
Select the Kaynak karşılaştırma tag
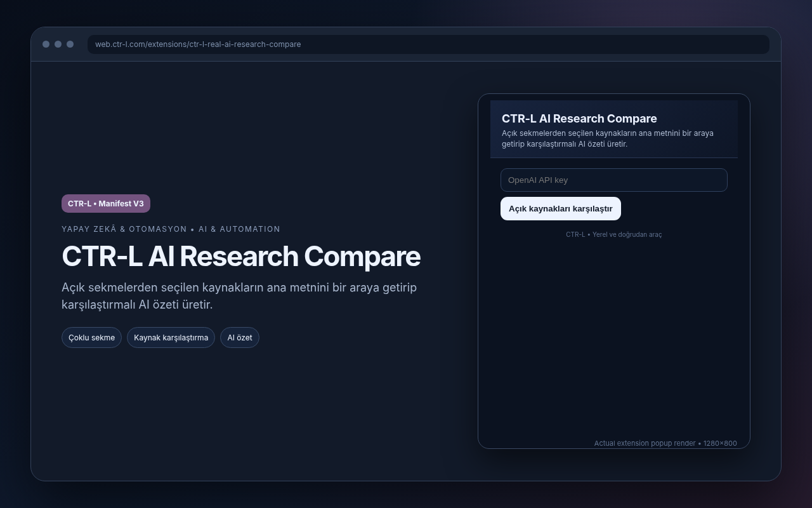(x=171, y=337)
